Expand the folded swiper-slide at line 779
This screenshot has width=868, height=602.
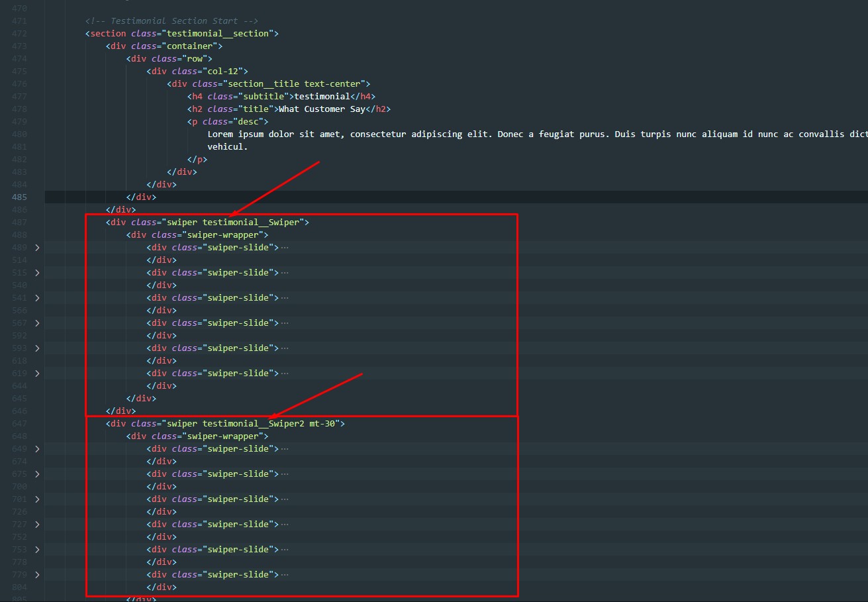click(37, 575)
